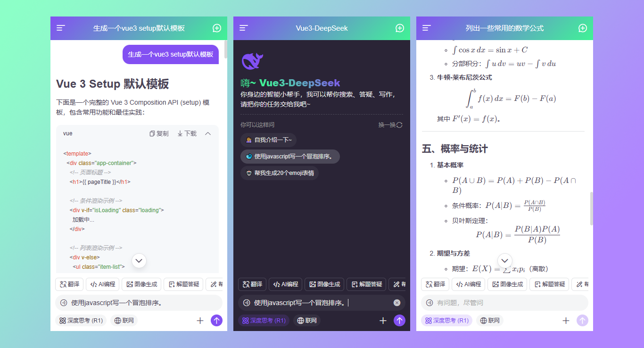
Task: Click the 条件概率 formula line
Action: [x=499, y=206]
